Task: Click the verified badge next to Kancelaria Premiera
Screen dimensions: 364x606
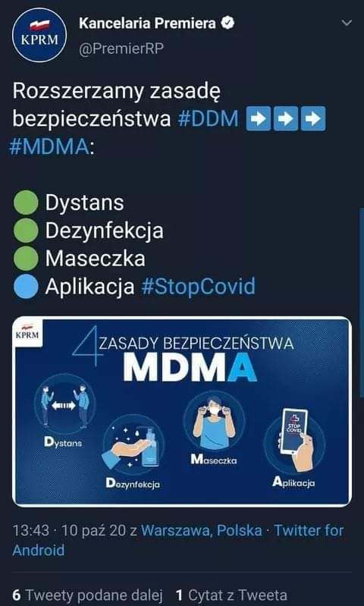Action: [x=227, y=24]
